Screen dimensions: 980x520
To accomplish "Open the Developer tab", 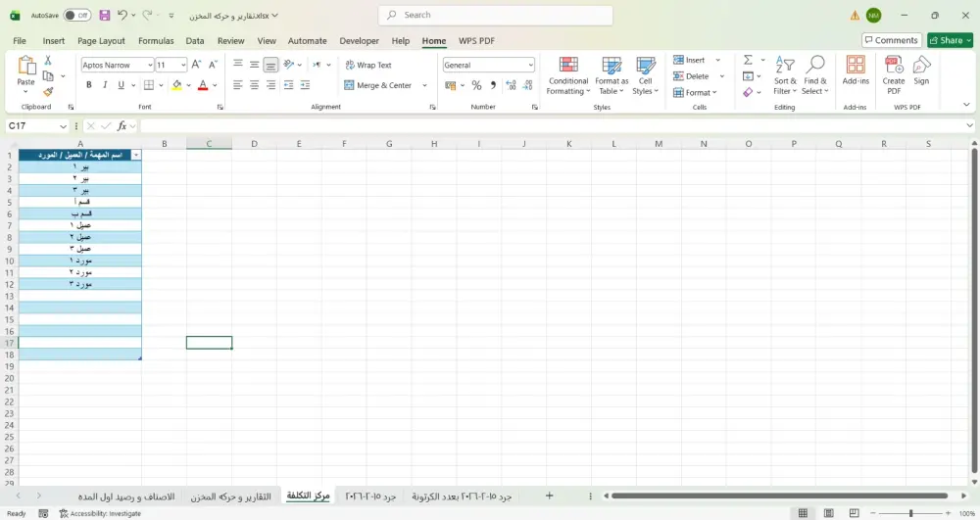I will coord(360,40).
